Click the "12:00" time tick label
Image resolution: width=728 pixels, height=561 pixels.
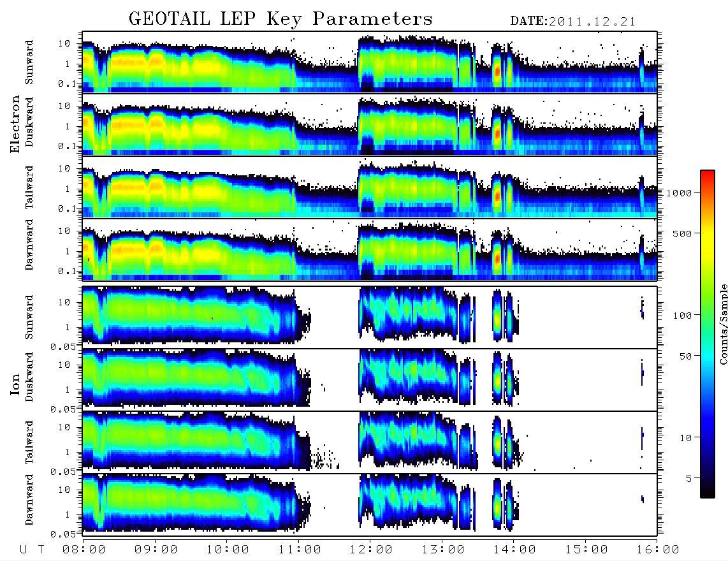[371, 550]
